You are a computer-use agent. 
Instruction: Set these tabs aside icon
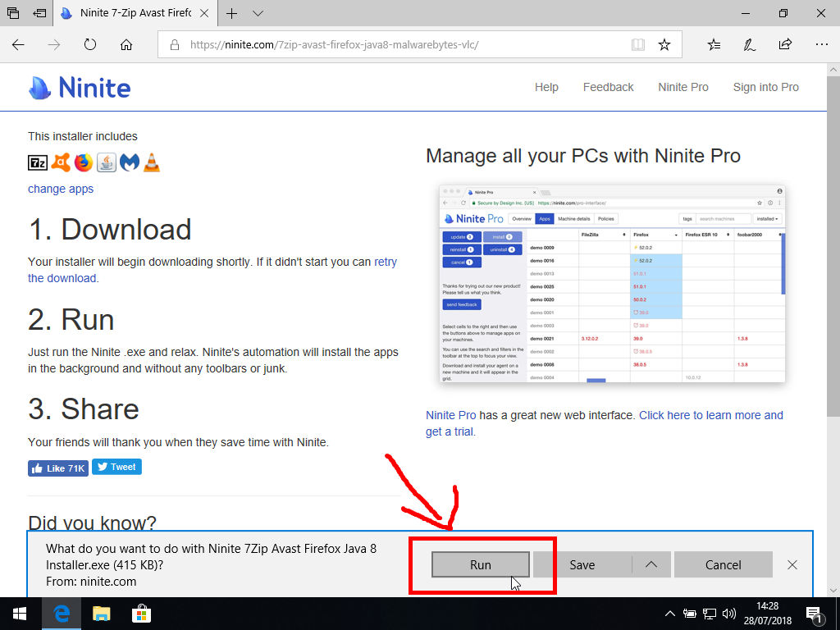(x=39, y=13)
